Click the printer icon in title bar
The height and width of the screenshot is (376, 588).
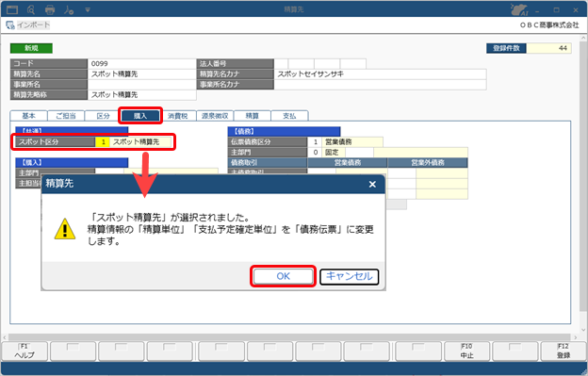(50, 9)
